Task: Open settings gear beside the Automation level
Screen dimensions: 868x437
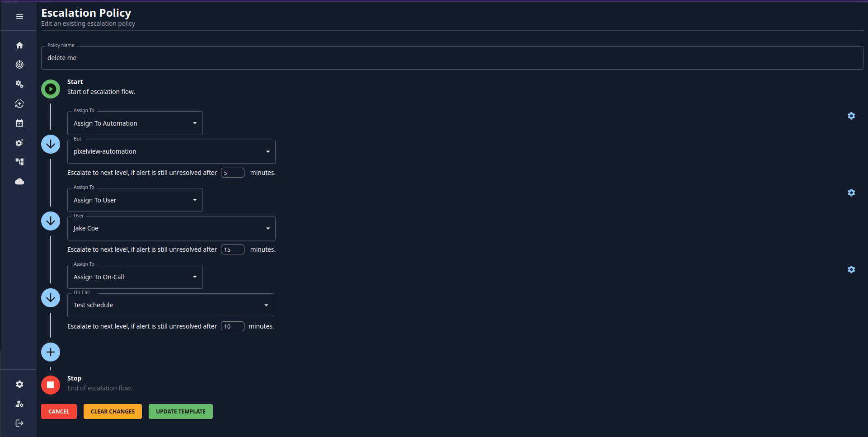Action: pos(851,116)
